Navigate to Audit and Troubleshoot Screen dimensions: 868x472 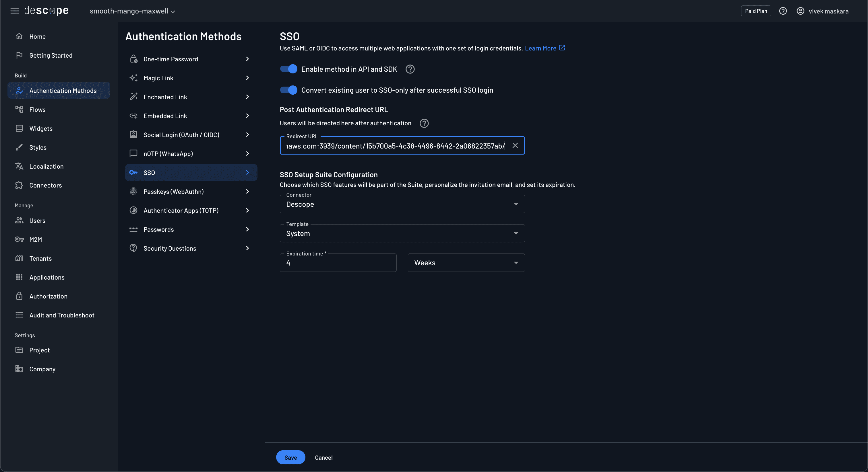click(62, 315)
